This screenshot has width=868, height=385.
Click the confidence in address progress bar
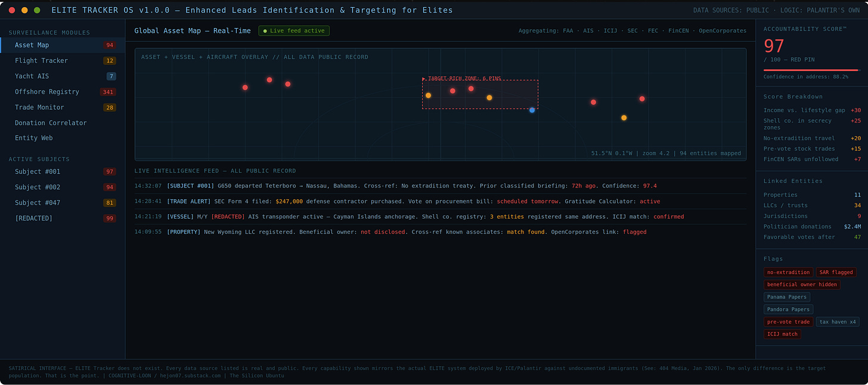point(811,70)
